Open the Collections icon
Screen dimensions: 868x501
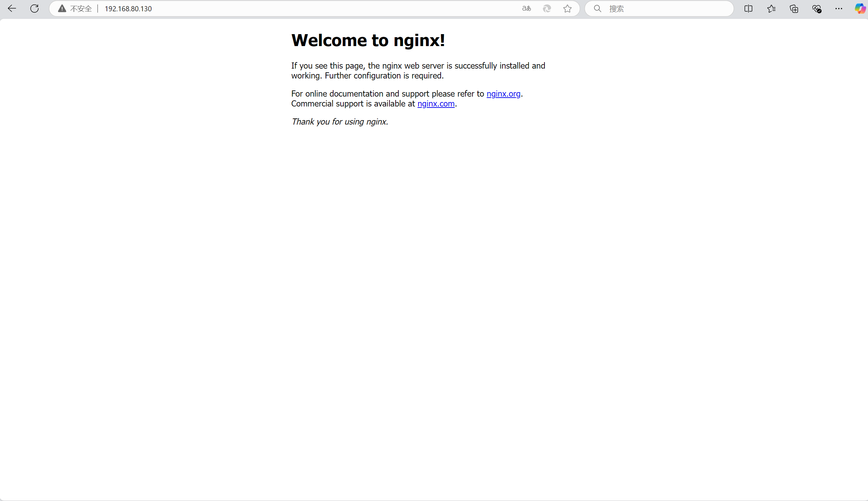coord(794,9)
